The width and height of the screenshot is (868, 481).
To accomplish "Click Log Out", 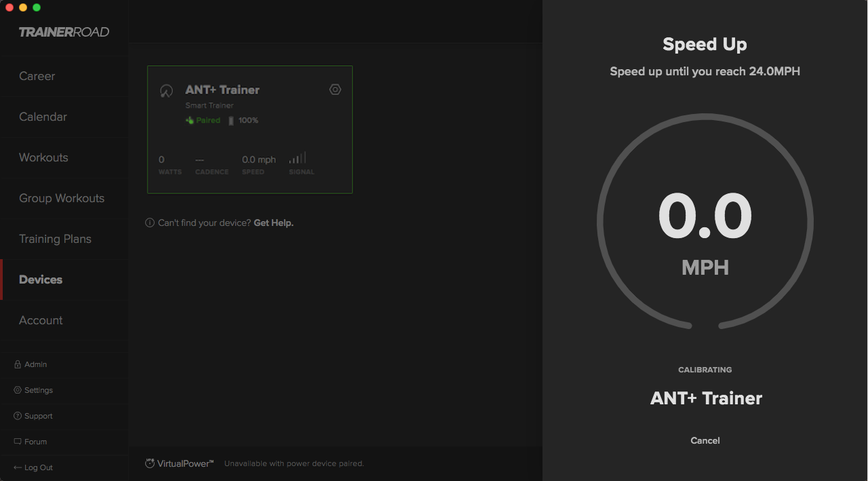I will tap(39, 467).
